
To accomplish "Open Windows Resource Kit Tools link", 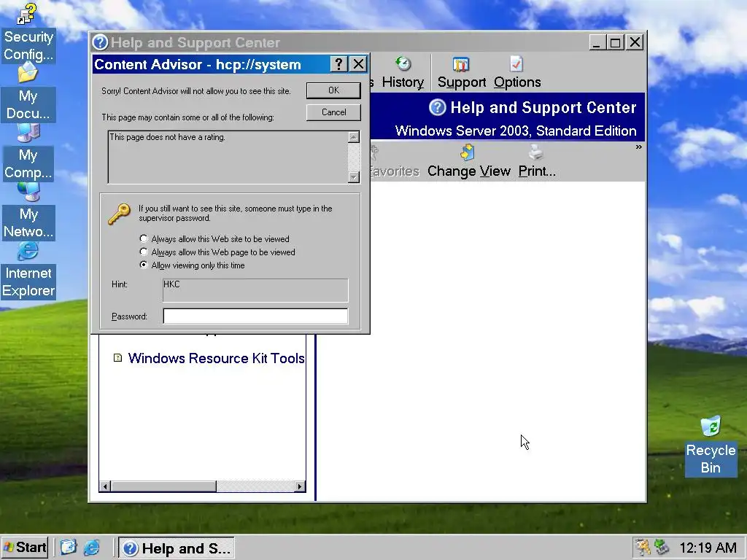I will coord(216,358).
